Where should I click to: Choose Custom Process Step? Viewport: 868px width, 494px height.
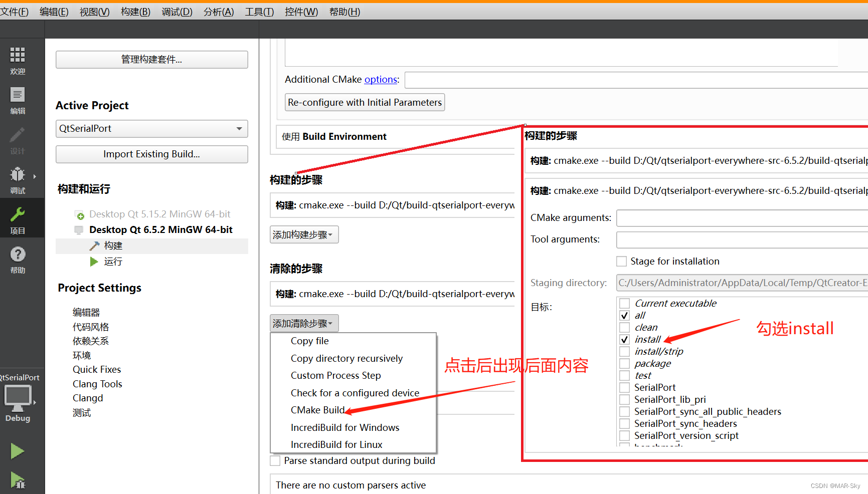pos(335,375)
